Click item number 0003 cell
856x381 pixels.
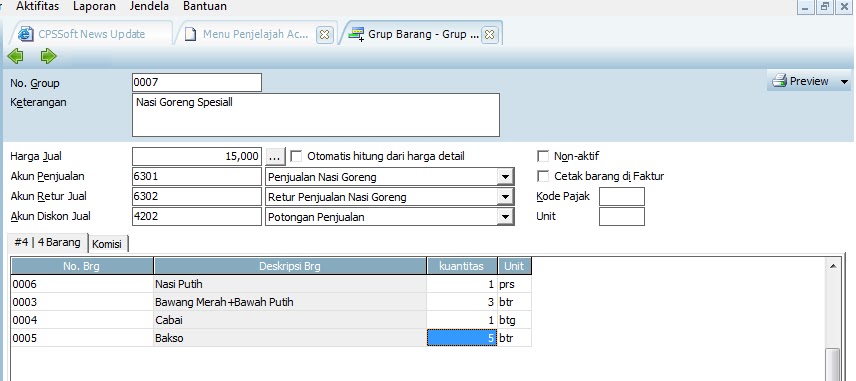(82, 302)
